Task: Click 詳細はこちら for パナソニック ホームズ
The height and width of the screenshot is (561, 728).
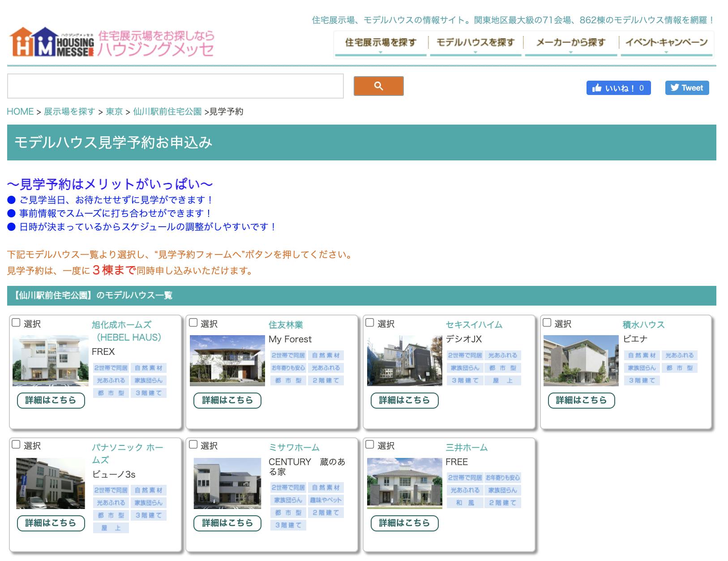Action: [x=51, y=523]
